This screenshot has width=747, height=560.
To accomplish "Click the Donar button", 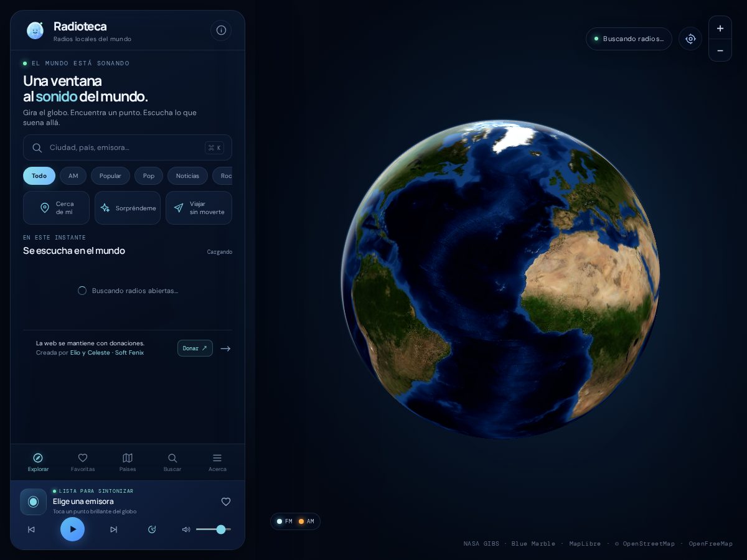I will 195,348.
